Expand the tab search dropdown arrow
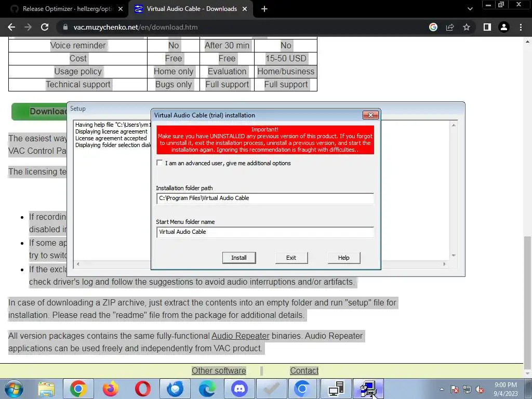Image resolution: width=532 pixels, height=399 pixels. [470, 9]
